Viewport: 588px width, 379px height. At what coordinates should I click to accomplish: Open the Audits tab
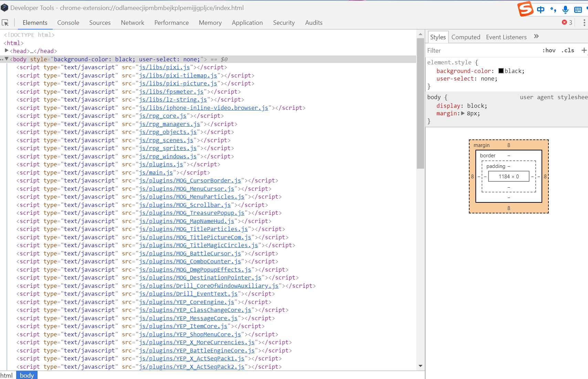pyautogui.click(x=314, y=23)
